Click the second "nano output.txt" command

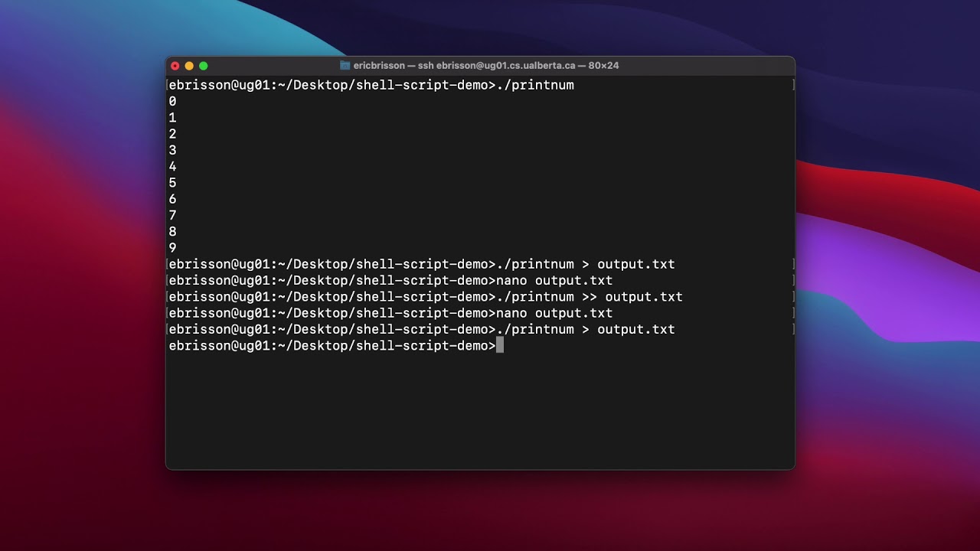pos(554,313)
